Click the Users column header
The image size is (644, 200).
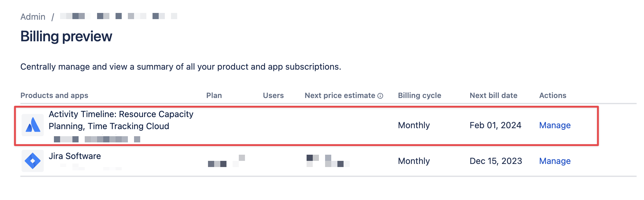point(273,96)
